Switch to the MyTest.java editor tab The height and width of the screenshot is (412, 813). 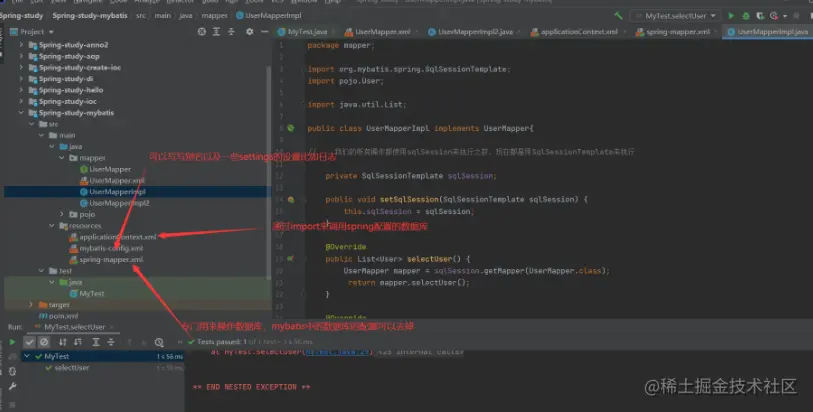[x=307, y=32]
